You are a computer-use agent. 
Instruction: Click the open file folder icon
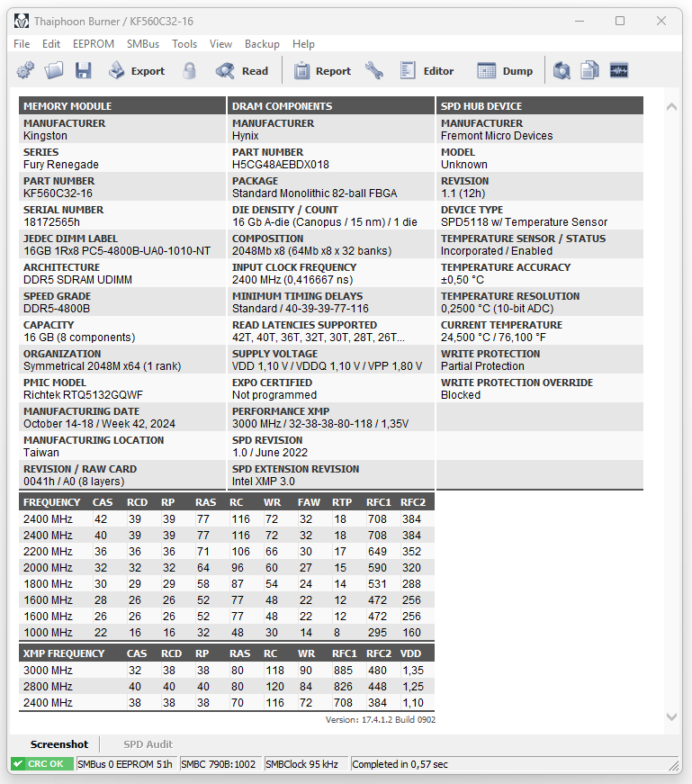pyautogui.click(x=54, y=70)
